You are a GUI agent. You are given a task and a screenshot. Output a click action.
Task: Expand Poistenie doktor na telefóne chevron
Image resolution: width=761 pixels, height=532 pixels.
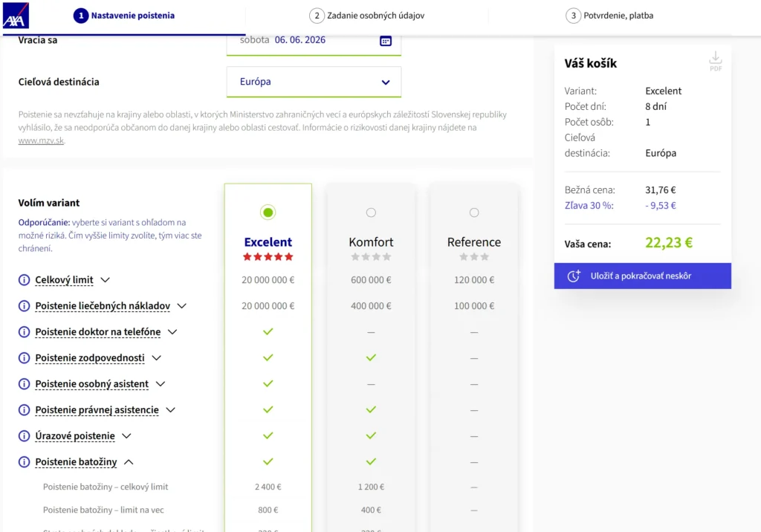(172, 332)
